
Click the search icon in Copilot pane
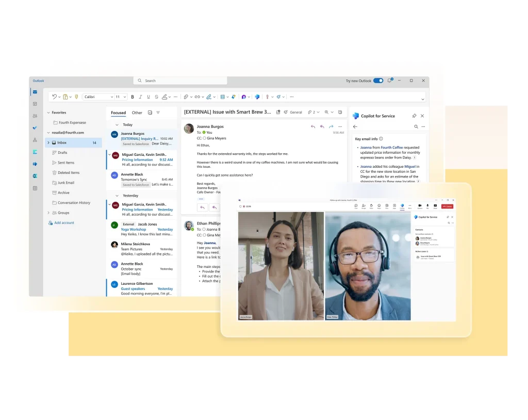416,126
